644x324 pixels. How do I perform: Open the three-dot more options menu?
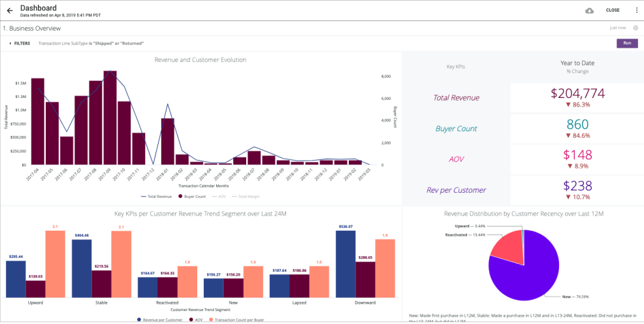coord(636,10)
